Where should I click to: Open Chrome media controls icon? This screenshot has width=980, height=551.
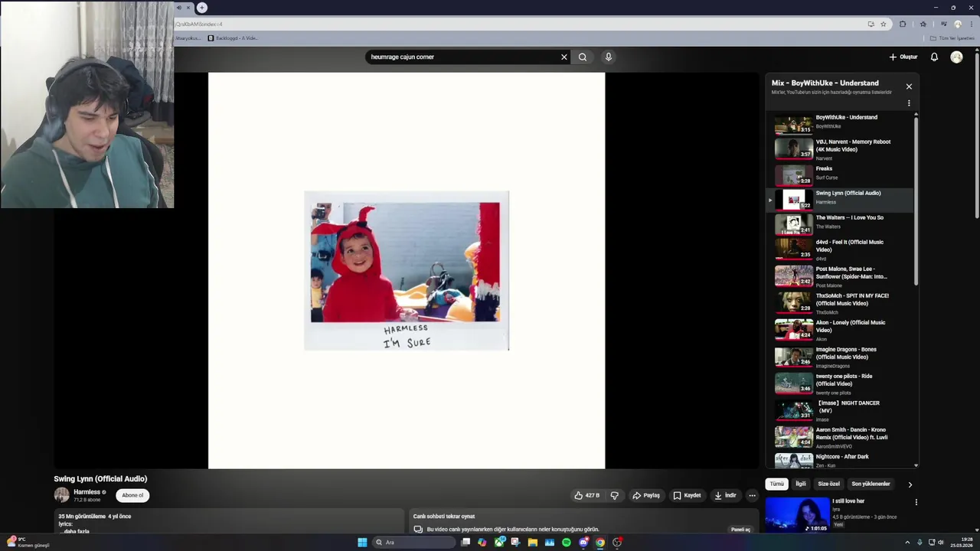click(943, 24)
